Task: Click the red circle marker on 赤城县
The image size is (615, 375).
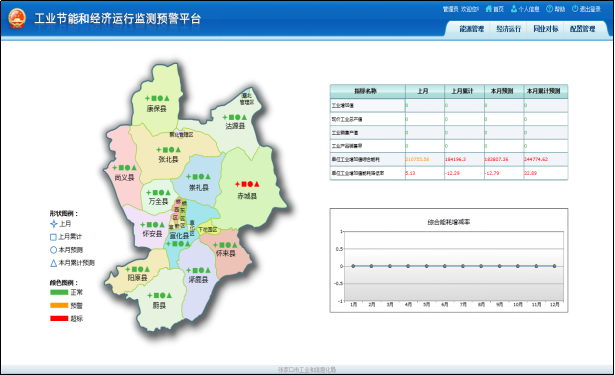Action: [x=250, y=184]
